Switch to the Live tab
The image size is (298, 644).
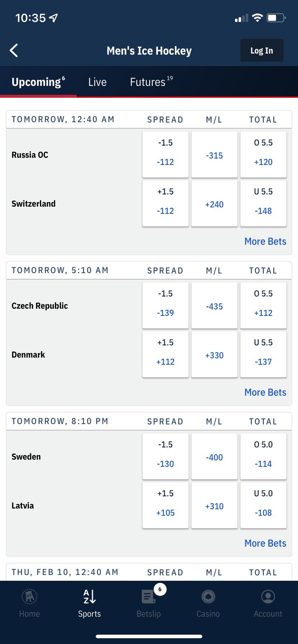click(x=97, y=82)
